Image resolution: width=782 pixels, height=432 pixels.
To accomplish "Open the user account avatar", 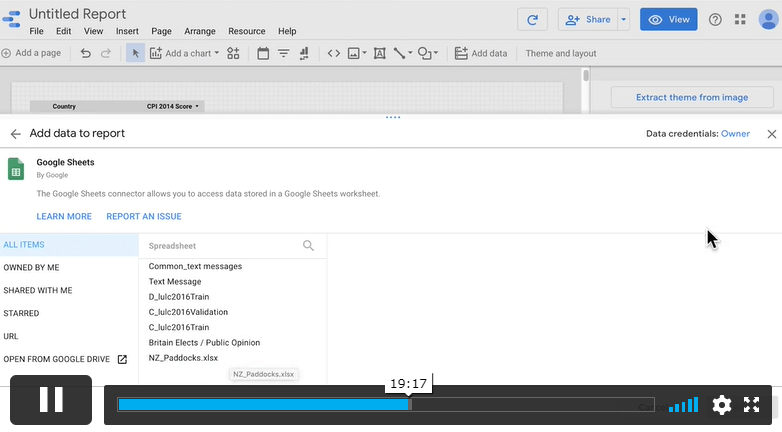I will click(768, 19).
